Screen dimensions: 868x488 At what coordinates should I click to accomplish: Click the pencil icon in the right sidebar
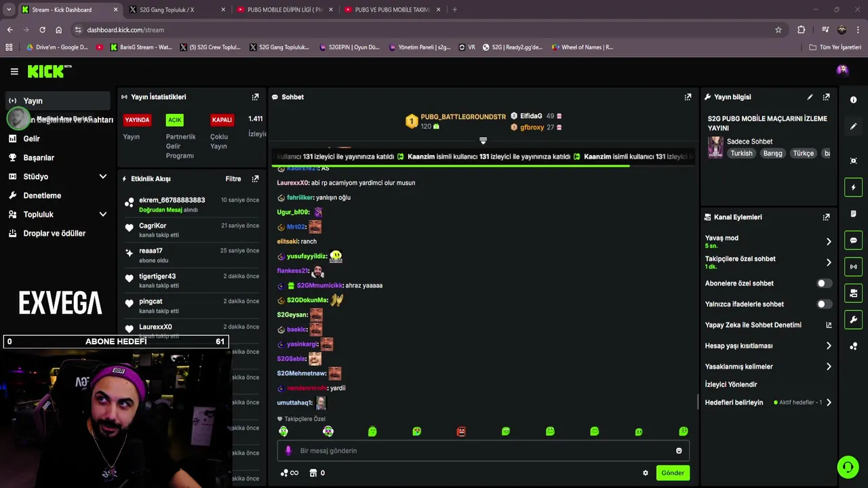853,127
